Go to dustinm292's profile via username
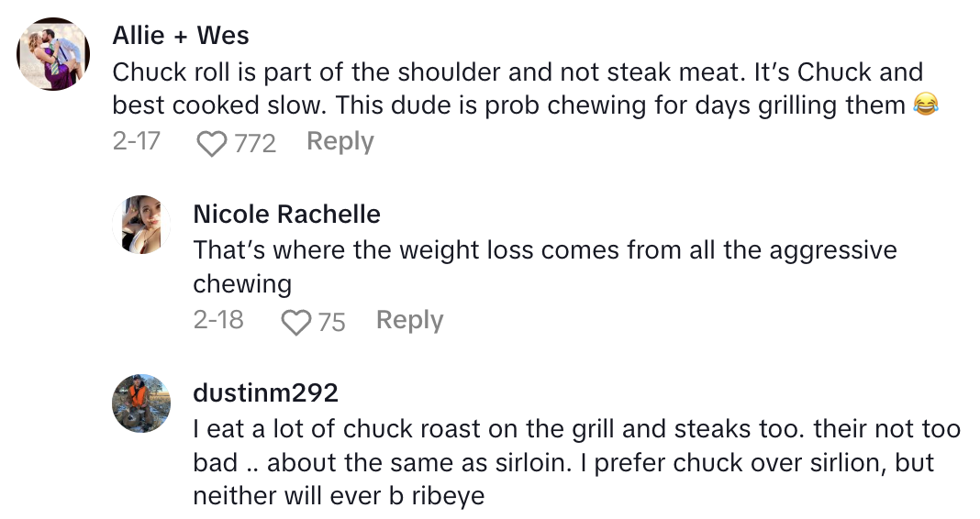980x519 pixels. point(265,393)
